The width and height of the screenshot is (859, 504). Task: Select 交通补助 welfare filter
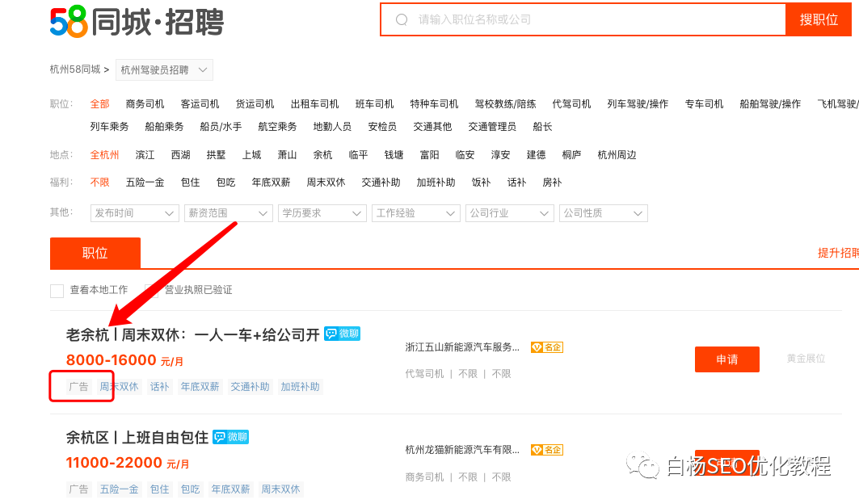(x=381, y=183)
